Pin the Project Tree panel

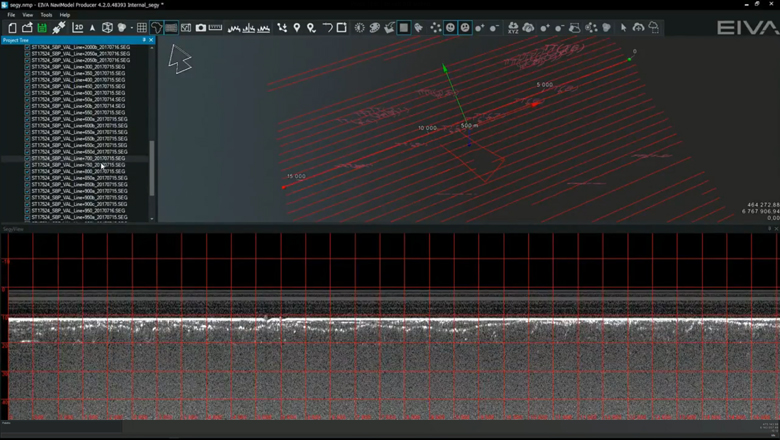144,40
